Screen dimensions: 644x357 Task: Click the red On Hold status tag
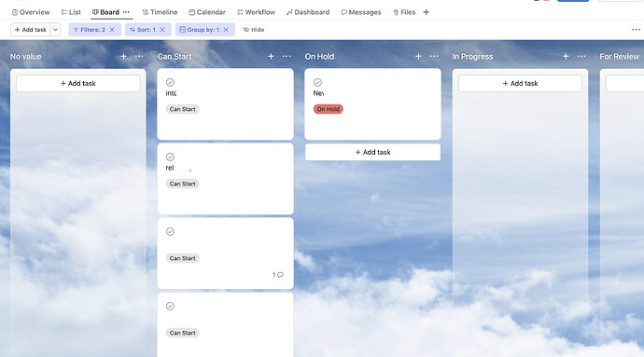coord(329,109)
